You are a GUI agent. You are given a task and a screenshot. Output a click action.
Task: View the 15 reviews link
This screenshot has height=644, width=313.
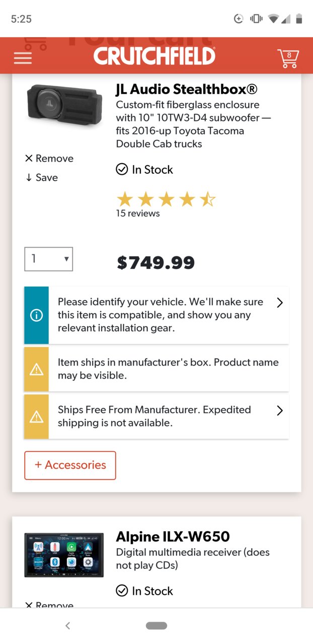[x=138, y=213]
